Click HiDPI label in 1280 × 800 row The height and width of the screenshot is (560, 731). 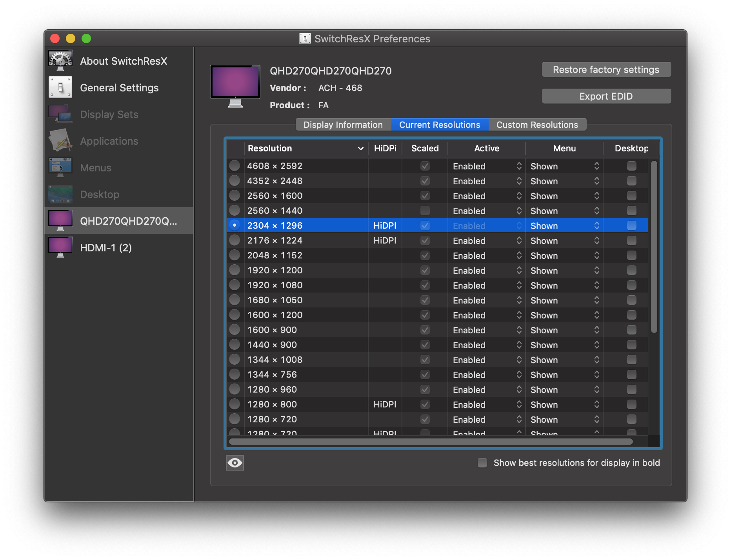pos(385,404)
